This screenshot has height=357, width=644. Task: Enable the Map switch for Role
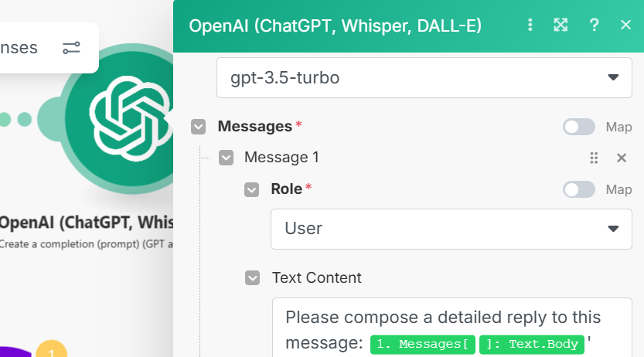[x=579, y=189]
